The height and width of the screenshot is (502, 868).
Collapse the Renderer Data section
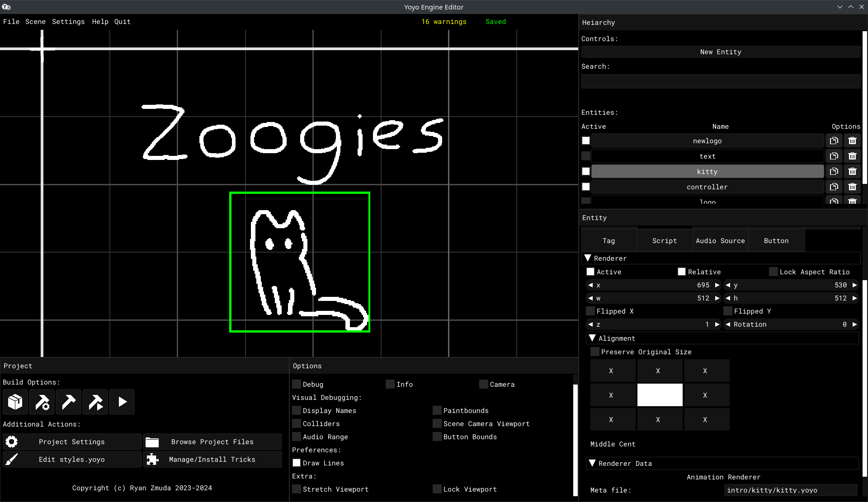click(592, 464)
